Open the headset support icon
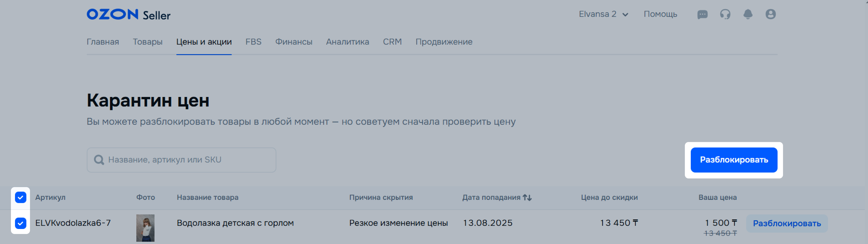The height and width of the screenshot is (244, 868). click(x=725, y=14)
